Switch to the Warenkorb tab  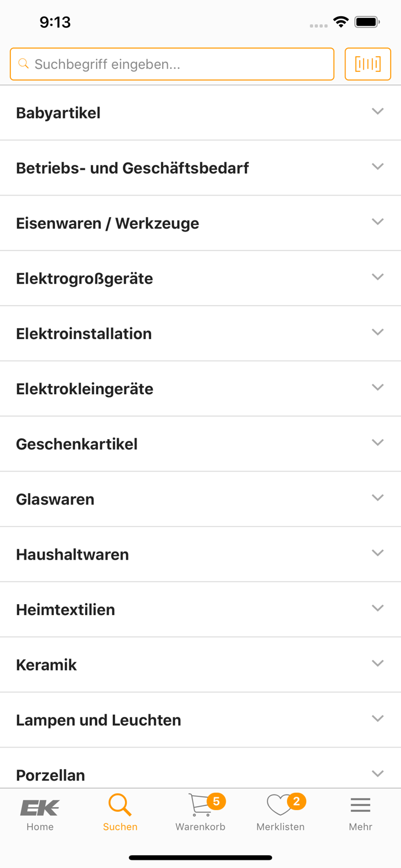(x=200, y=813)
